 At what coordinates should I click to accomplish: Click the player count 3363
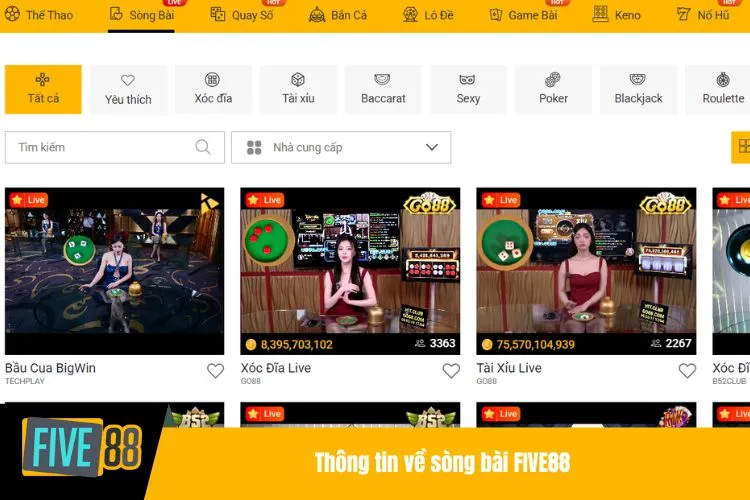coord(442,343)
